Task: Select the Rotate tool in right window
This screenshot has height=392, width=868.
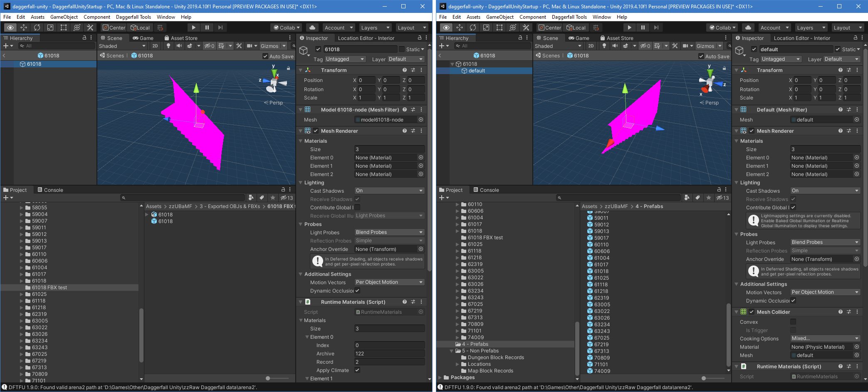Action: (473, 27)
